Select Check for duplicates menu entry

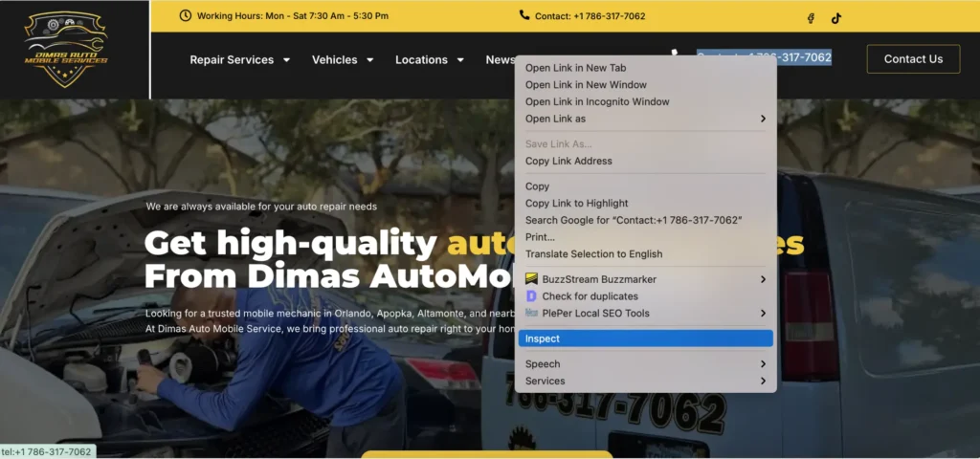click(x=646, y=296)
